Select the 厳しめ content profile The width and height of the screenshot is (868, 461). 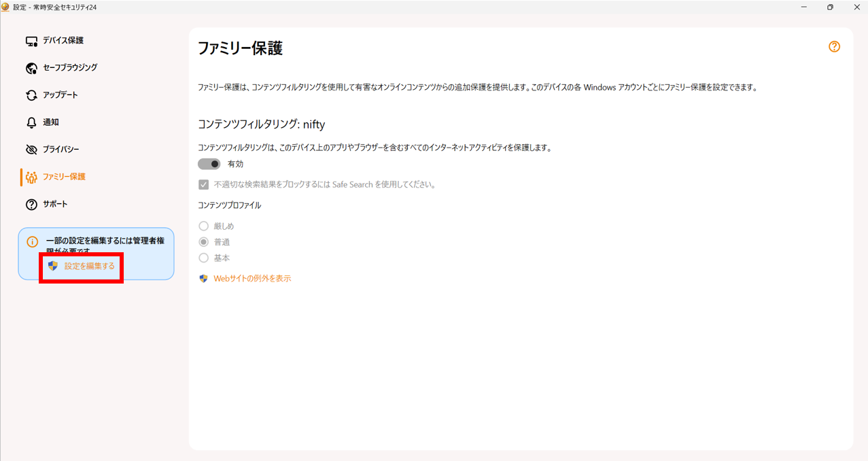coord(203,225)
